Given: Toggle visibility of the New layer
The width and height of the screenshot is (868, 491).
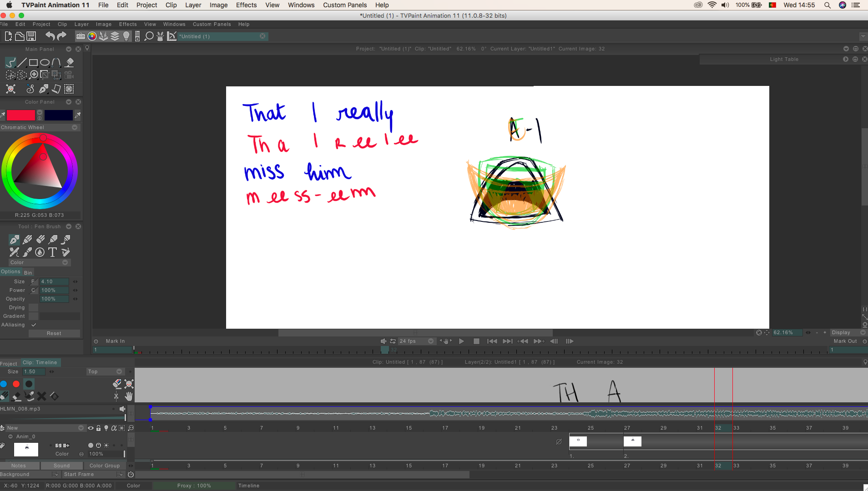Looking at the screenshot, I should tap(91, 428).
